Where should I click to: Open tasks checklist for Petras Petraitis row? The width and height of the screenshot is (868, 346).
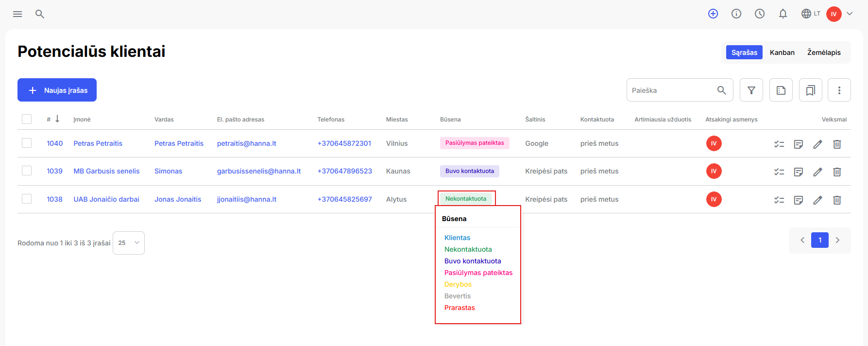tap(779, 144)
